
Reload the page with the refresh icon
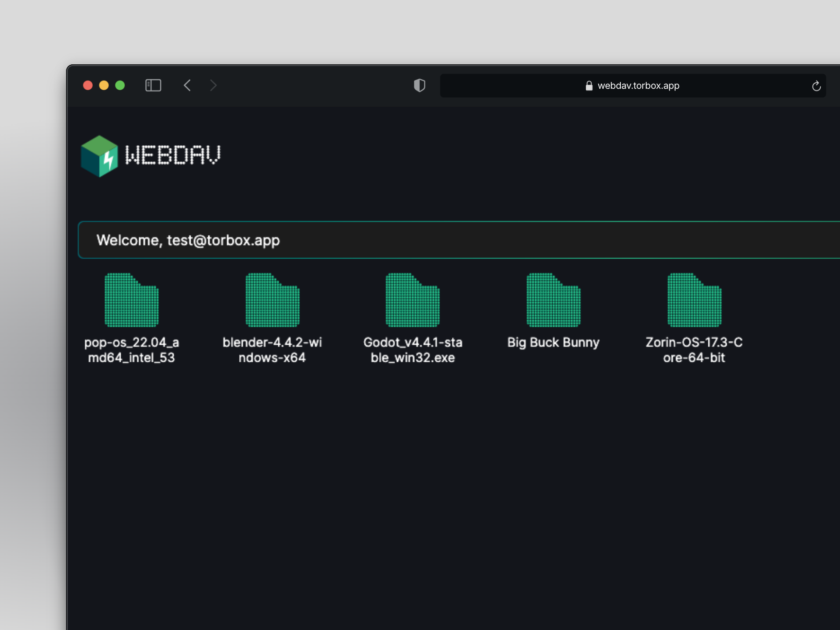816,86
